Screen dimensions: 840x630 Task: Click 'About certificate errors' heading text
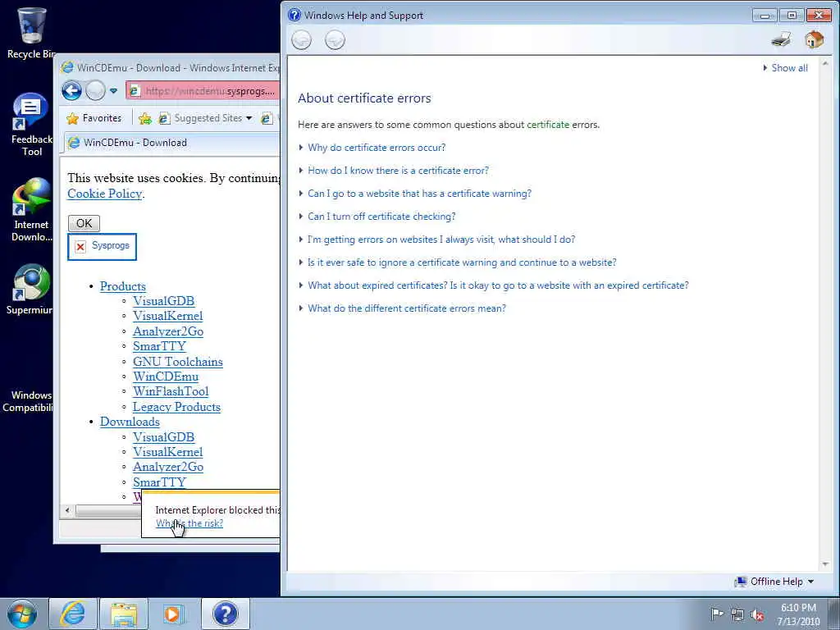click(x=364, y=98)
